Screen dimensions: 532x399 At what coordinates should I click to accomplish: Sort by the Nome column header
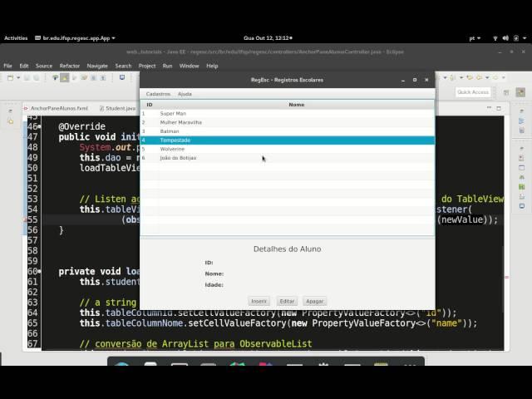pyautogui.click(x=296, y=105)
